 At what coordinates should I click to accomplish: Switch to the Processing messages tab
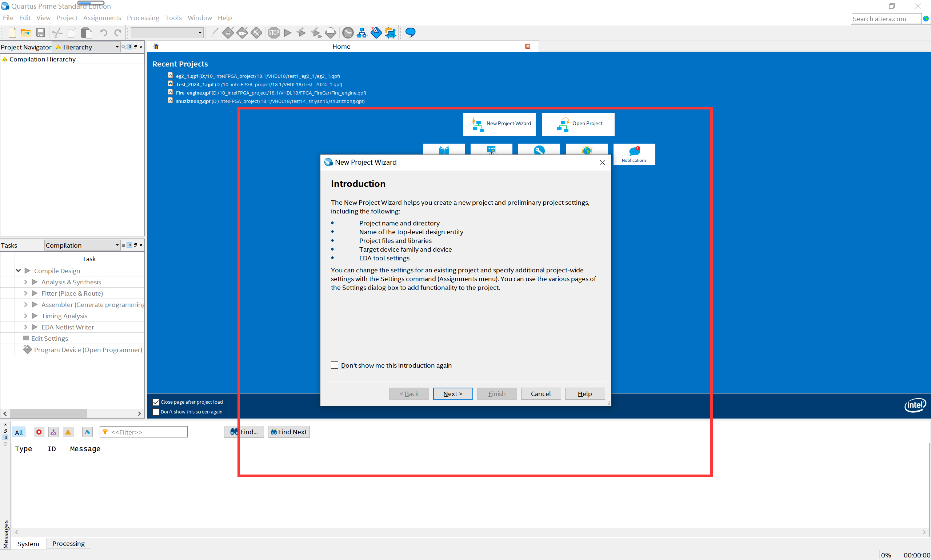pos(68,543)
